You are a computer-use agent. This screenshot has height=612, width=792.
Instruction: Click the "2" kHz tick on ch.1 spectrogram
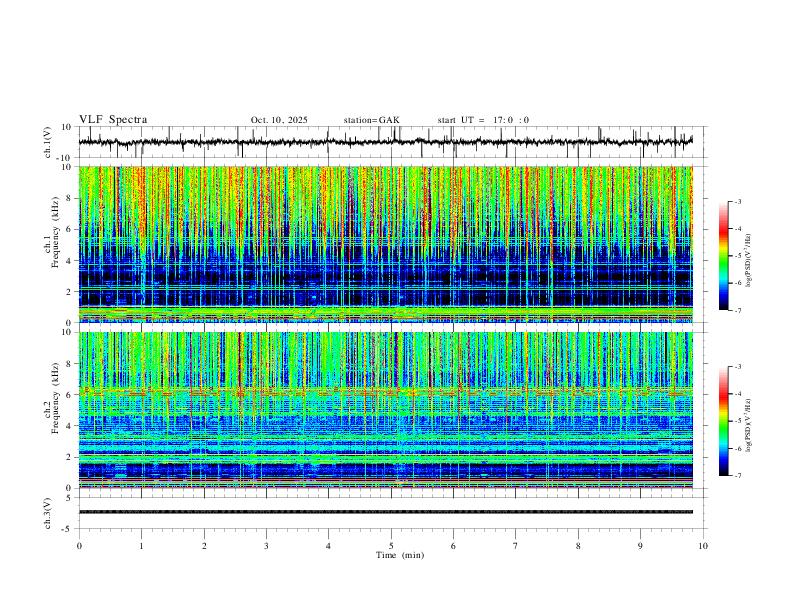pos(69,291)
